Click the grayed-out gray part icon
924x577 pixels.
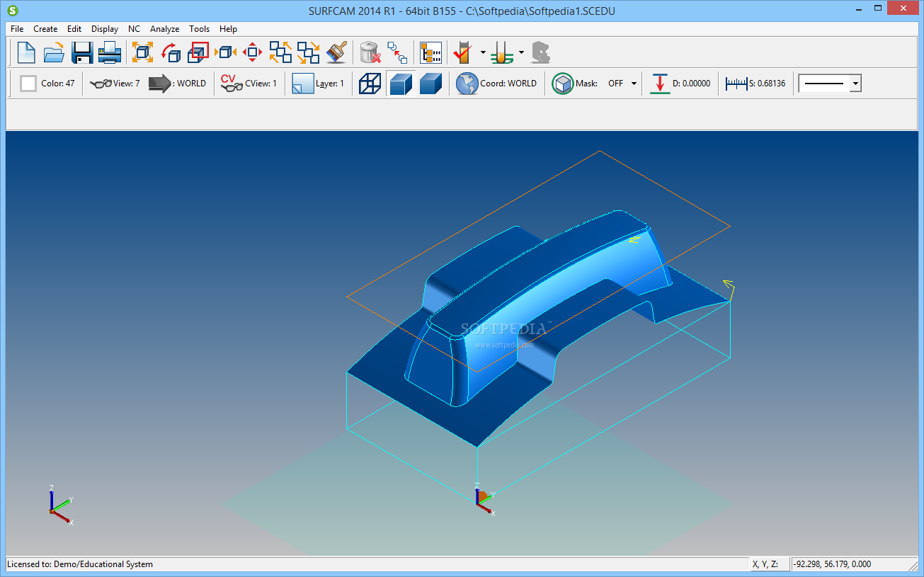pyautogui.click(x=541, y=52)
